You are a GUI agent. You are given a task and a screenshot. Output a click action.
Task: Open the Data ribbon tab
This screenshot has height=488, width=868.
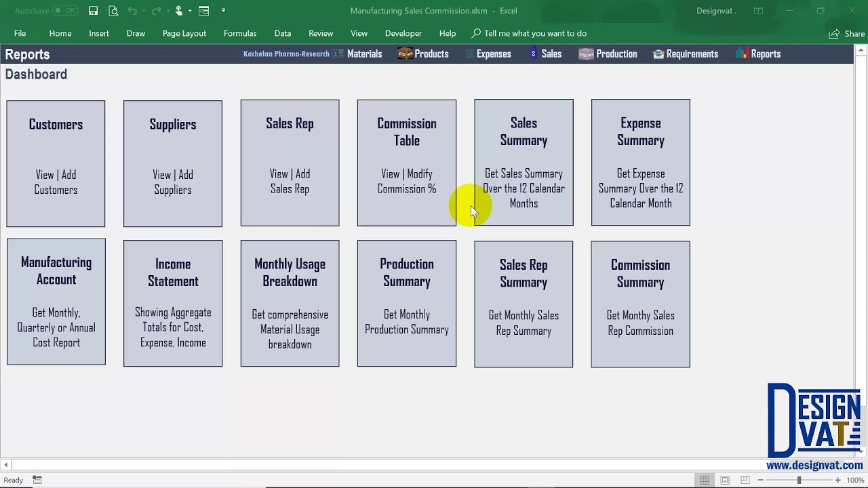[283, 33]
